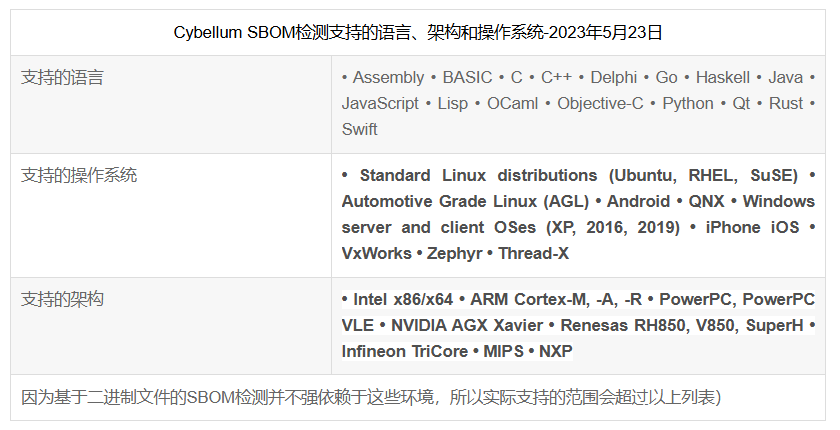Click the 支持的语言 row header

[x=62, y=77]
